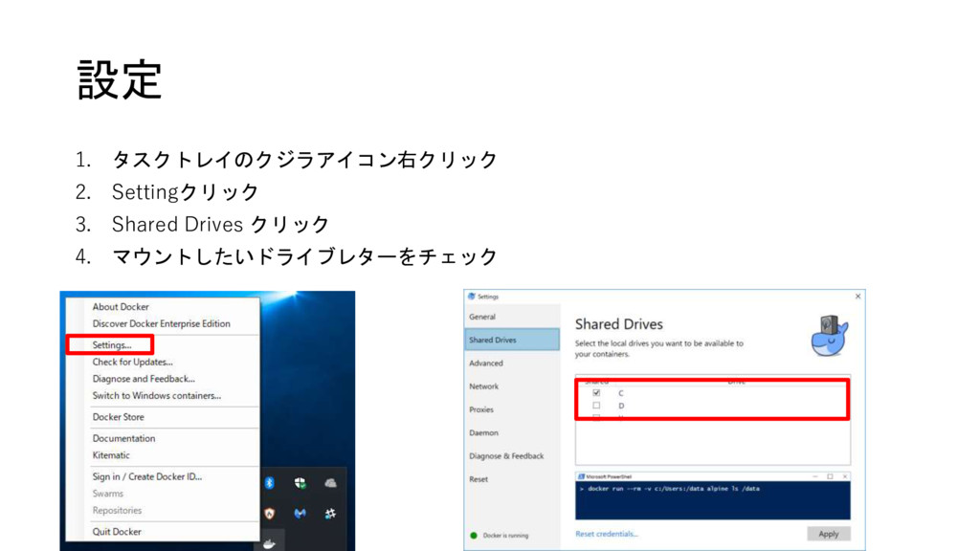
Task: Click the greyed Swarms menu entry
Action: [107, 494]
